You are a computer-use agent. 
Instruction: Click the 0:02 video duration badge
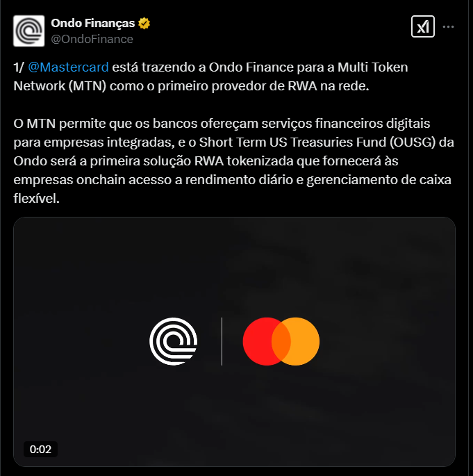click(41, 449)
